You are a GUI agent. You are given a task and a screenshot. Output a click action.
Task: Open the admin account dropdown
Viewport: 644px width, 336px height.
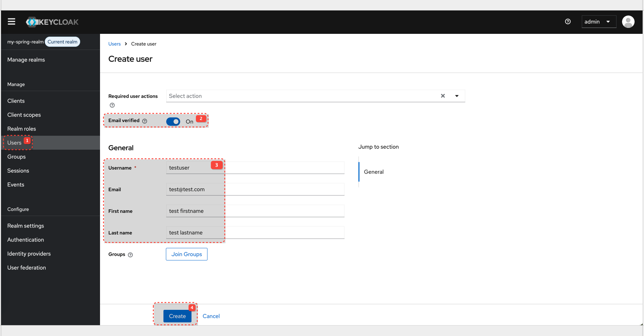point(598,22)
